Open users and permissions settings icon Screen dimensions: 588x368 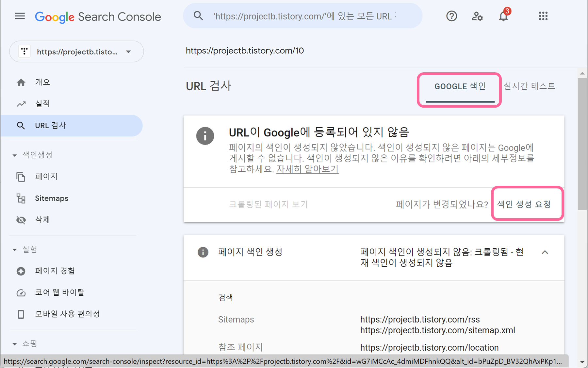477,16
